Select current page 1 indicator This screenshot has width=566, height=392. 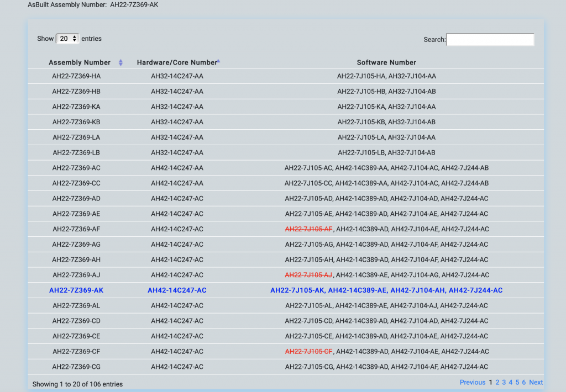click(x=491, y=382)
